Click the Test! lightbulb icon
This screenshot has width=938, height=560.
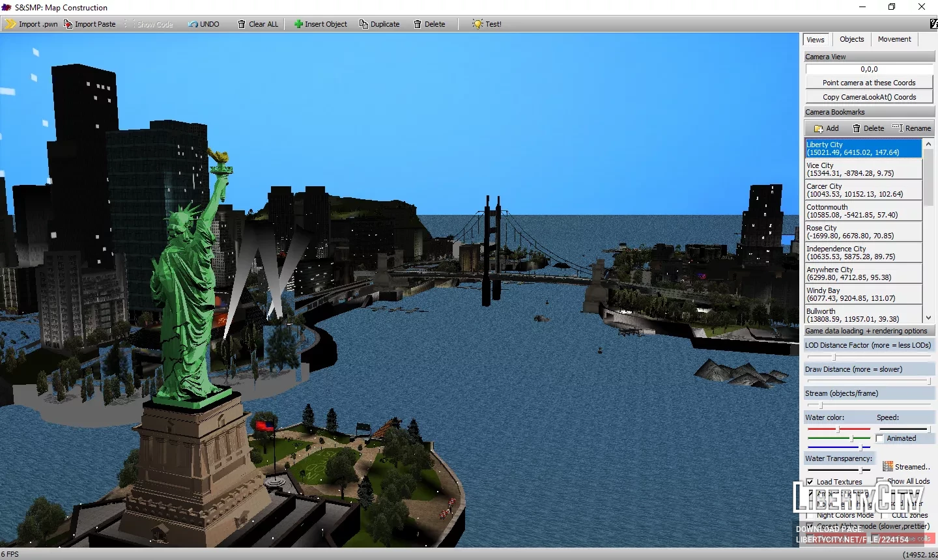(x=478, y=24)
